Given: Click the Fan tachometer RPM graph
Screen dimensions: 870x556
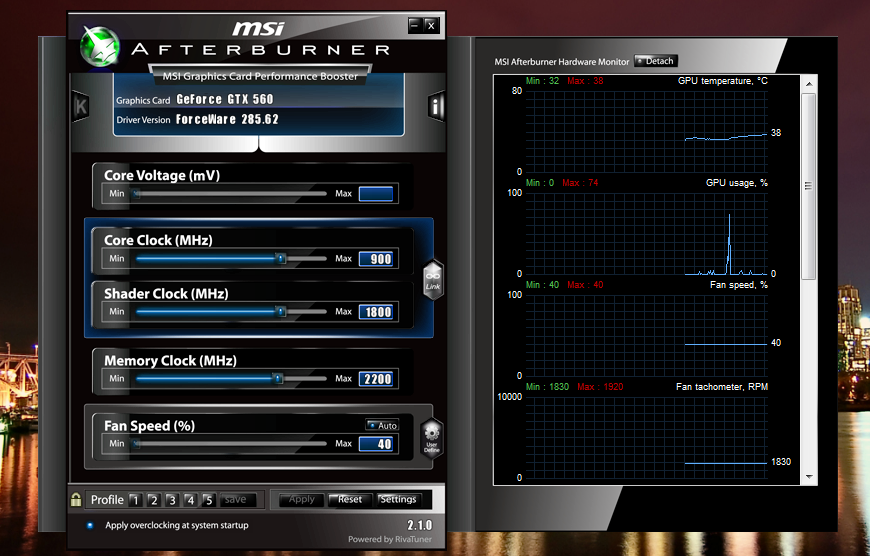Looking at the screenshot, I should [646, 438].
